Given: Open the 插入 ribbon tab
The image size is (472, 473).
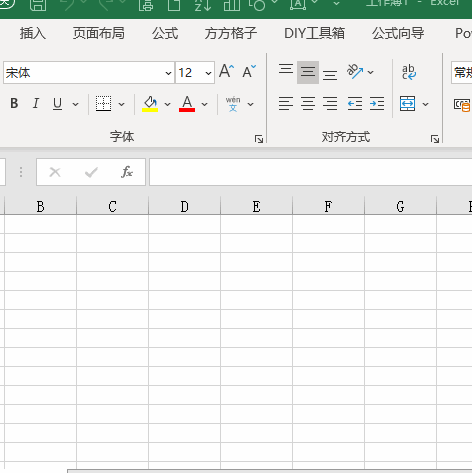Looking at the screenshot, I should tap(33, 33).
